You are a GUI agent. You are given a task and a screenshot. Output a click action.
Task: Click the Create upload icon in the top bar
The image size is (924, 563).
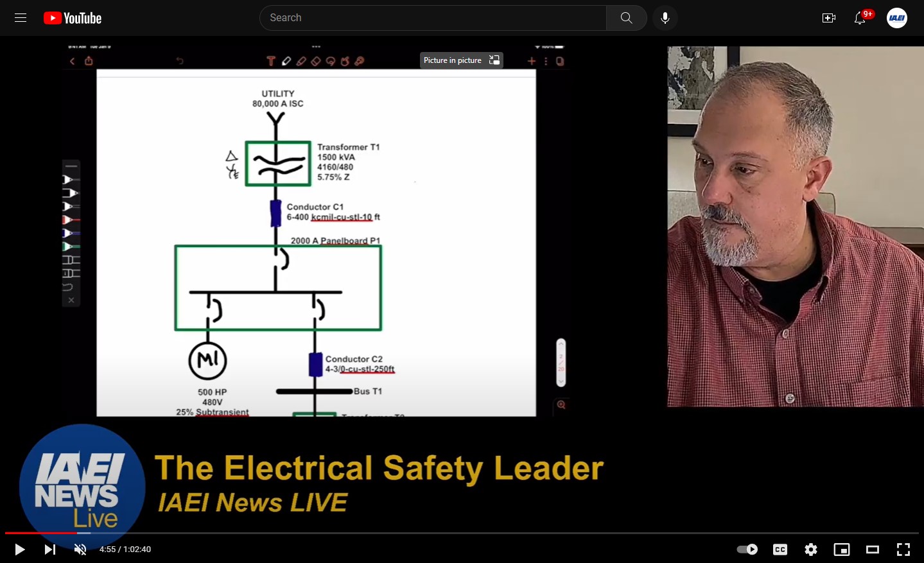[x=828, y=18]
